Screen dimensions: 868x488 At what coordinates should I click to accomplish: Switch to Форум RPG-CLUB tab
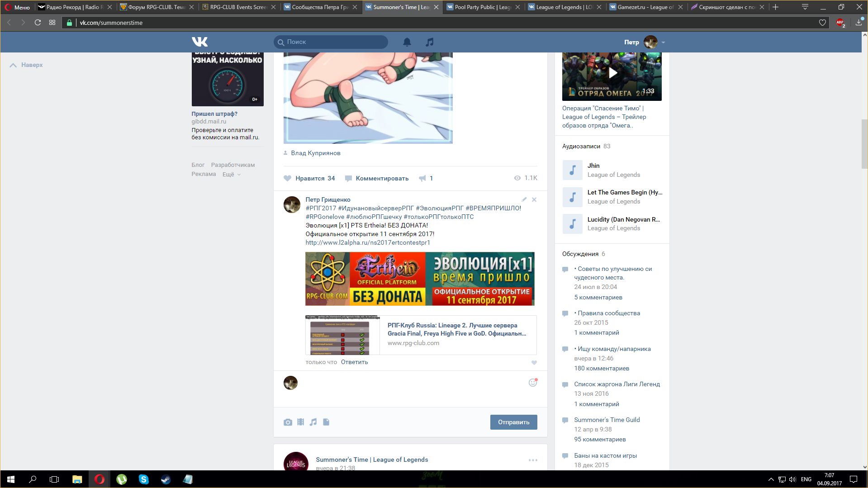click(x=157, y=7)
